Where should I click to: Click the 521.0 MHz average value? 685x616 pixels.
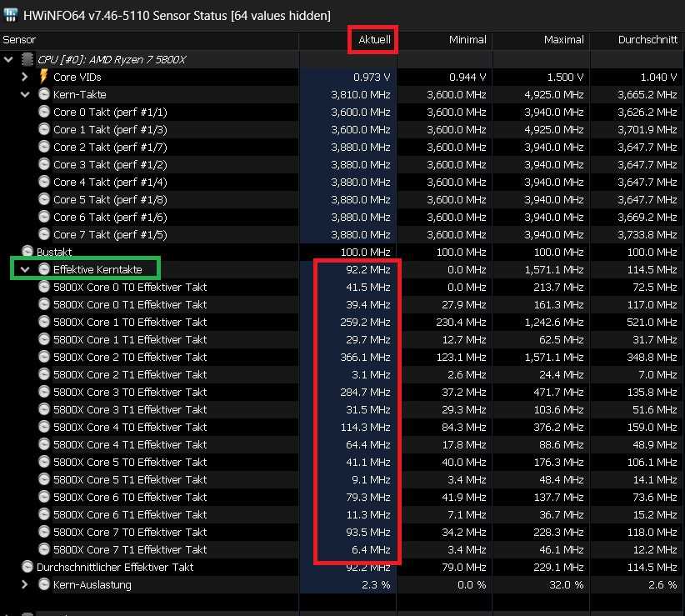tap(652, 322)
